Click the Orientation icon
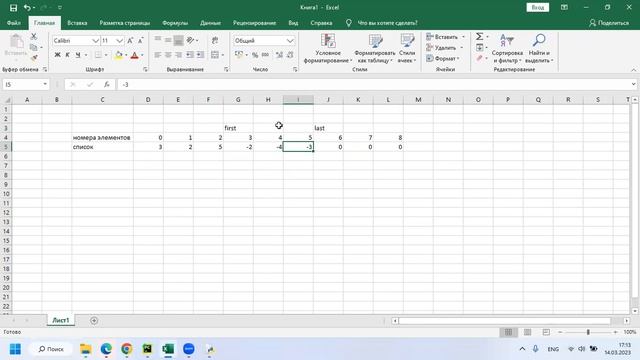 tap(190, 40)
